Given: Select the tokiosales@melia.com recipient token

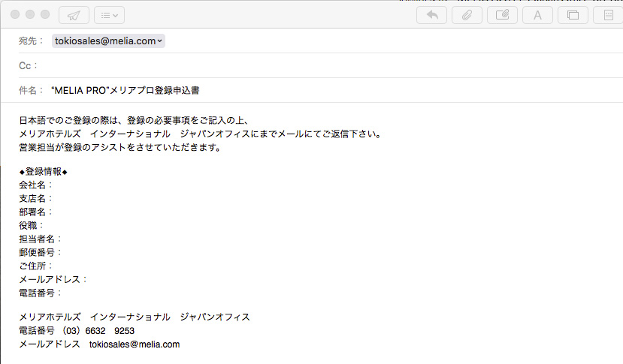Looking at the screenshot, I should (104, 41).
